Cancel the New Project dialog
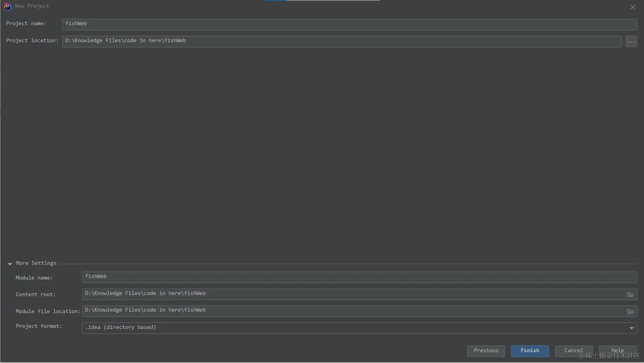 pyautogui.click(x=574, y=351)
